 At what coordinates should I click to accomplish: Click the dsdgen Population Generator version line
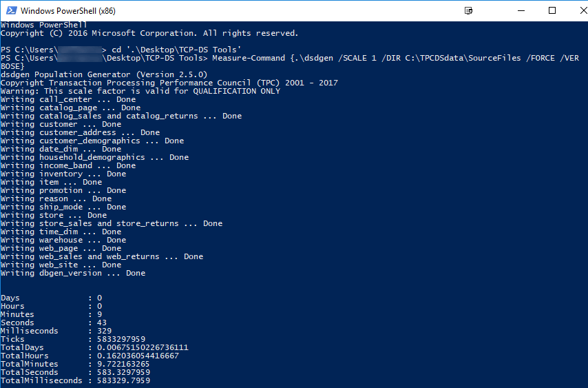103,74
